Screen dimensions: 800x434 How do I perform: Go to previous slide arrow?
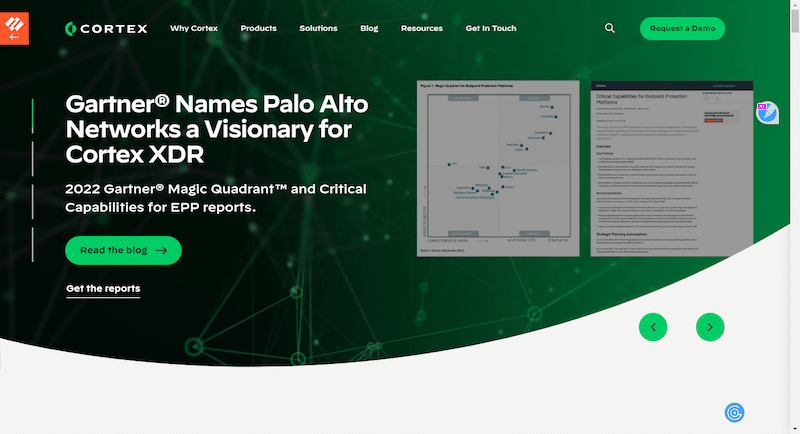point(653,327)
